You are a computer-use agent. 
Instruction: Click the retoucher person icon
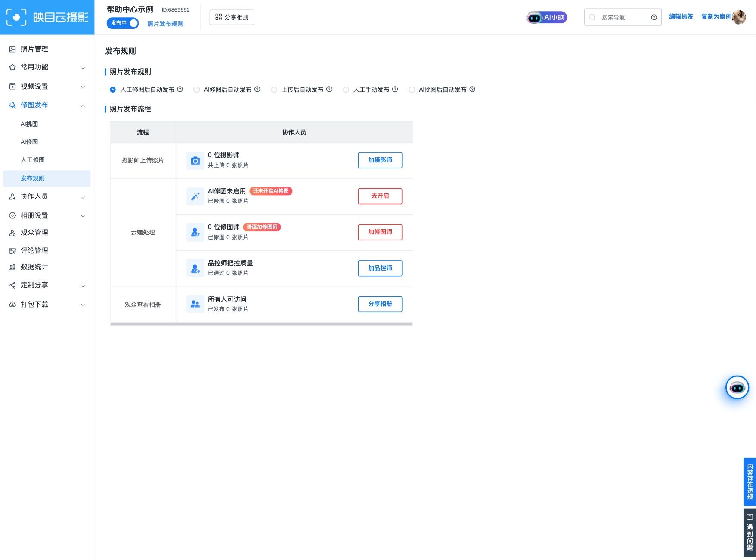pos(195,232)
